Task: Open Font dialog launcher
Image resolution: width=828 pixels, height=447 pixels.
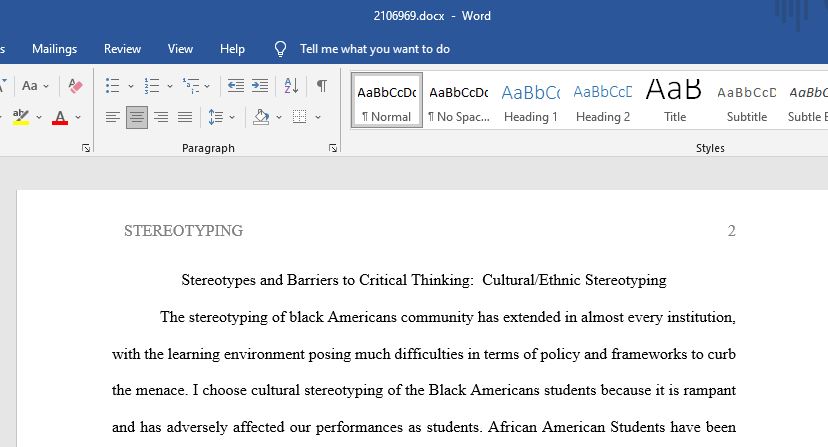Action: click(86, 148)
